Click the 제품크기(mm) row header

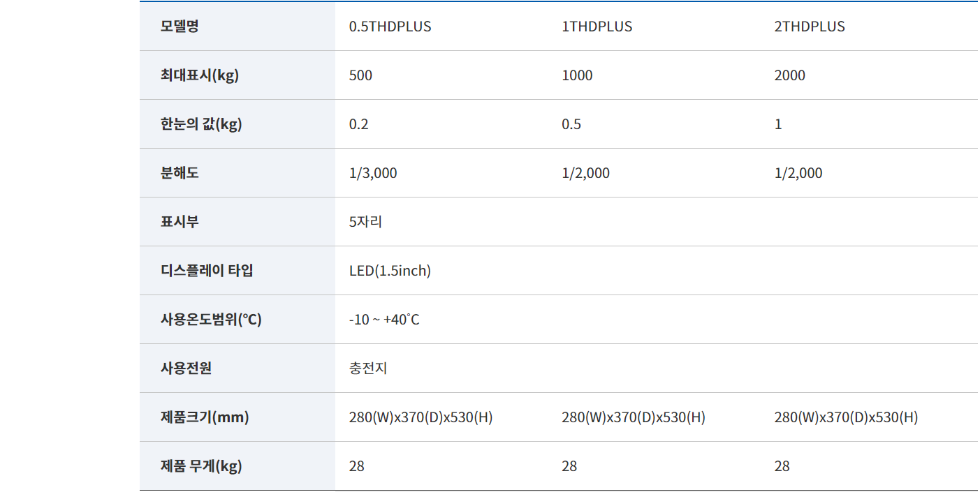coord(205,417)
